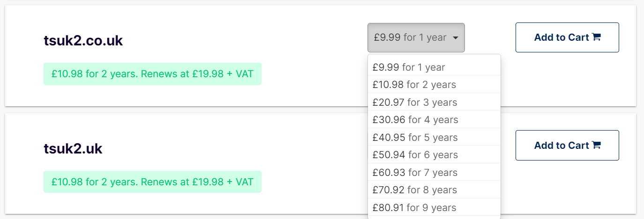The width and height of the screenshot is (644, 219).
Task: Pick £60.93 for 7 years option
Action: click(x=434, y=172)
